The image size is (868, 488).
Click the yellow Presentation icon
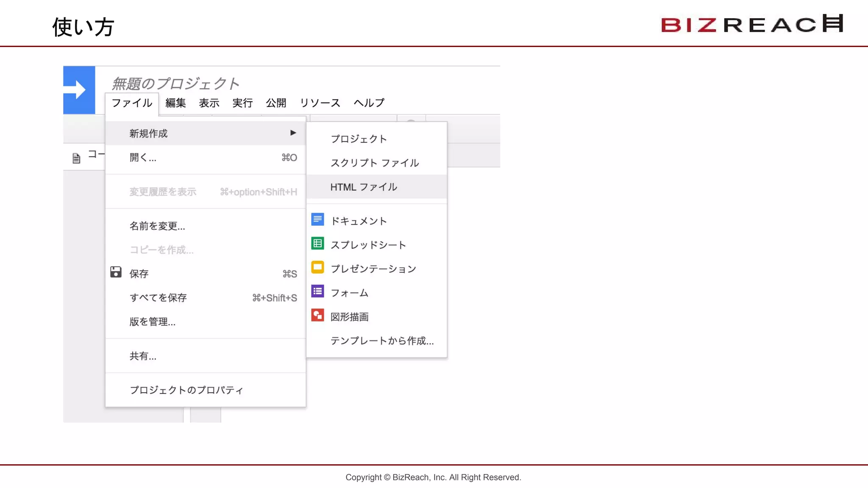(317, 267)
